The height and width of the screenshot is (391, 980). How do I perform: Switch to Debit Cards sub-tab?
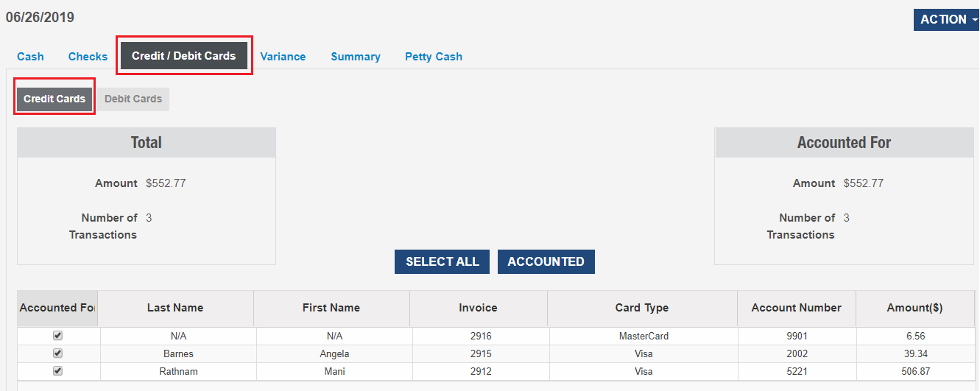coord(133,99)
